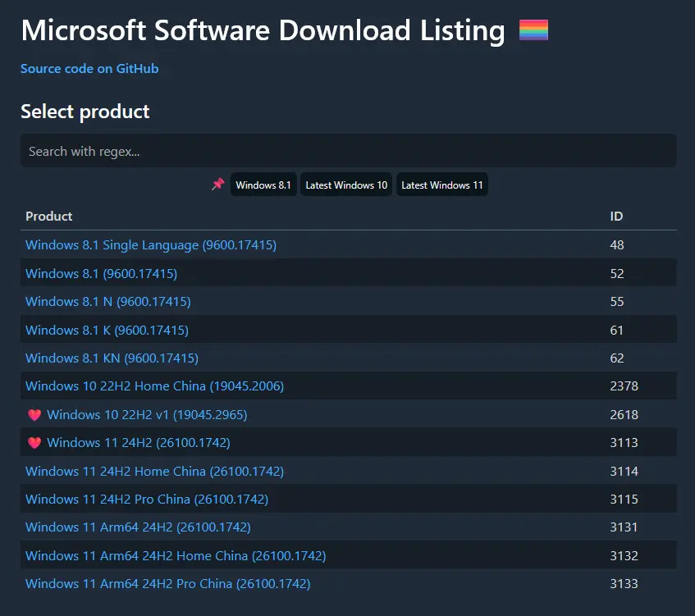Open Windows 11 24H2 Home China link
Screen dimensions: 695x616
(154, 472)
